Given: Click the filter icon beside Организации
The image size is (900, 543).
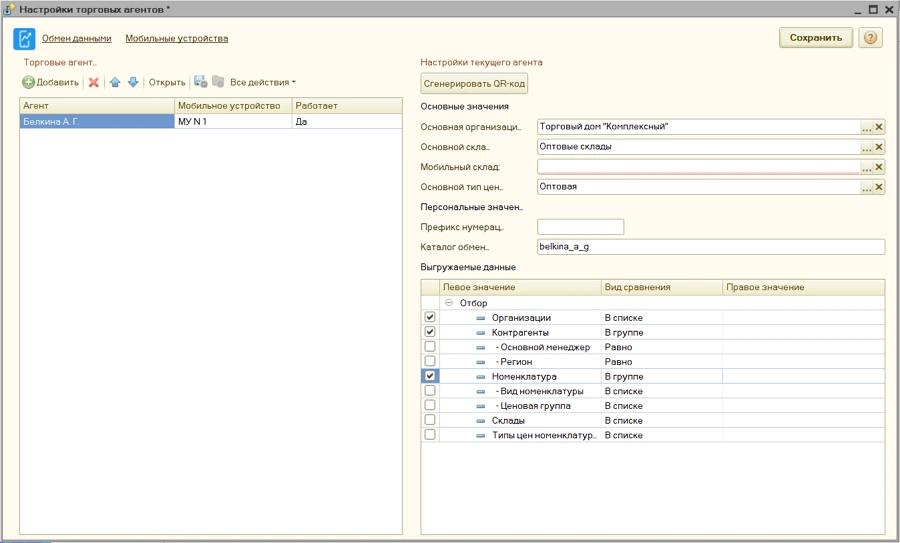Looking at the screenshot, I should [481, 318].
